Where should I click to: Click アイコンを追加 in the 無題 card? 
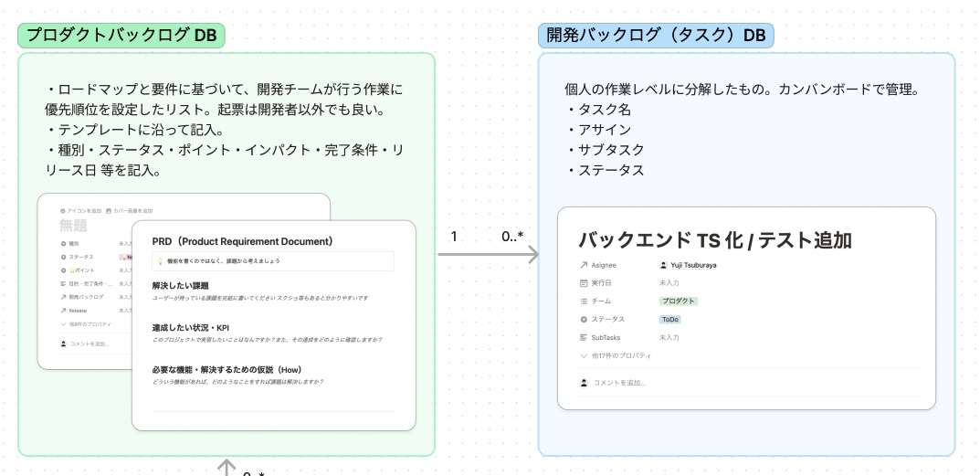click(x=80, y=211)
